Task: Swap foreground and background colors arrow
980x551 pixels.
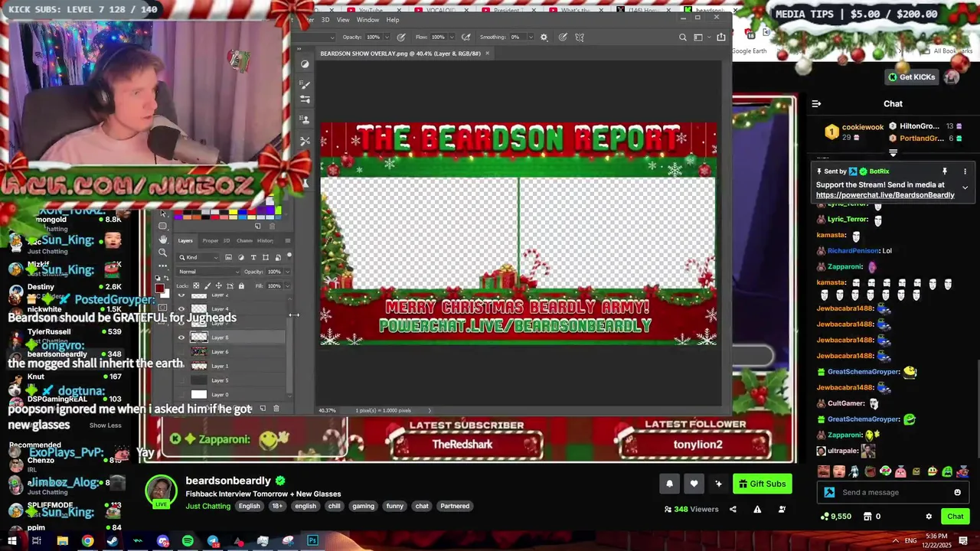Action: click(x=166, y=278)
